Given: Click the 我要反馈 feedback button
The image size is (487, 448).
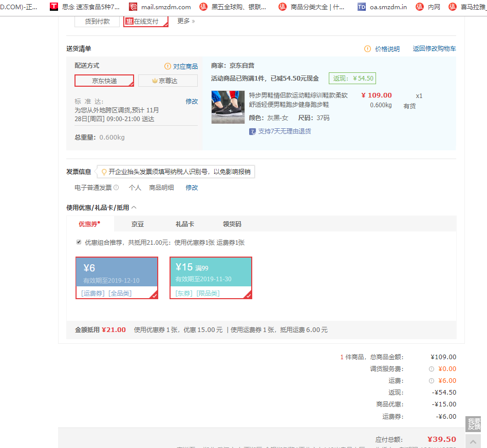Looking at the screenshot, I should coord(473,424).
